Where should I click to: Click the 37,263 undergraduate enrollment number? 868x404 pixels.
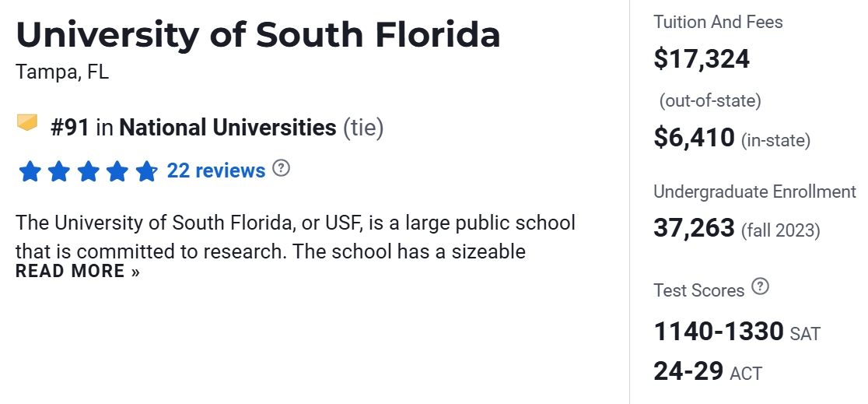(x=694, y=228)
